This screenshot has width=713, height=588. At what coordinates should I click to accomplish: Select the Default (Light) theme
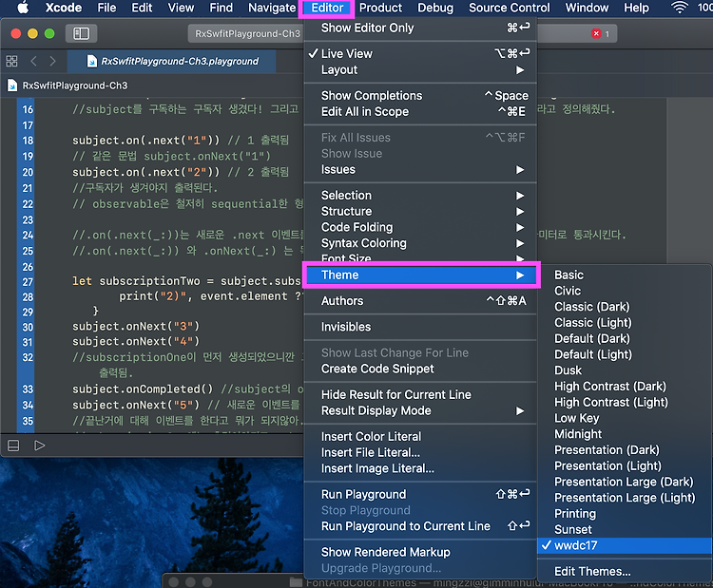point(625,354)
